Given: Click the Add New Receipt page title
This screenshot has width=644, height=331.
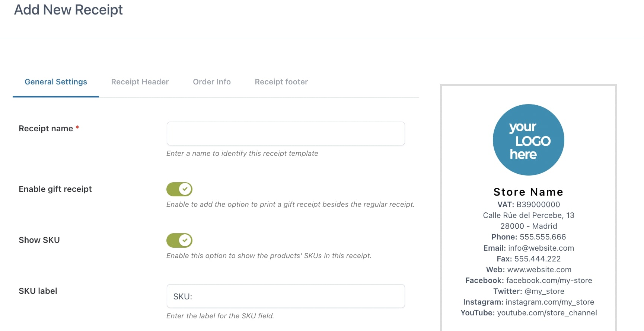Looking at the screenshot, I should click(x=68, y=10).
